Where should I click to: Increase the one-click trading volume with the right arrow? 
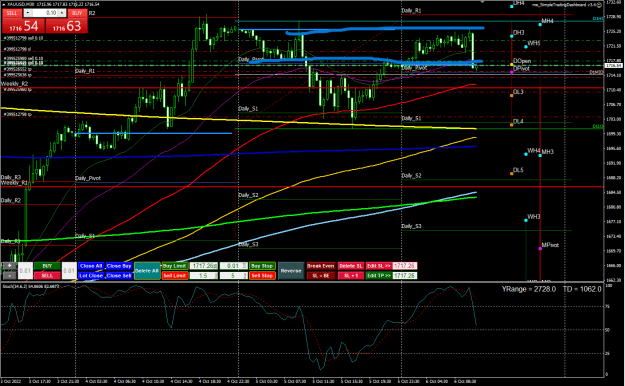pos(62,13)
